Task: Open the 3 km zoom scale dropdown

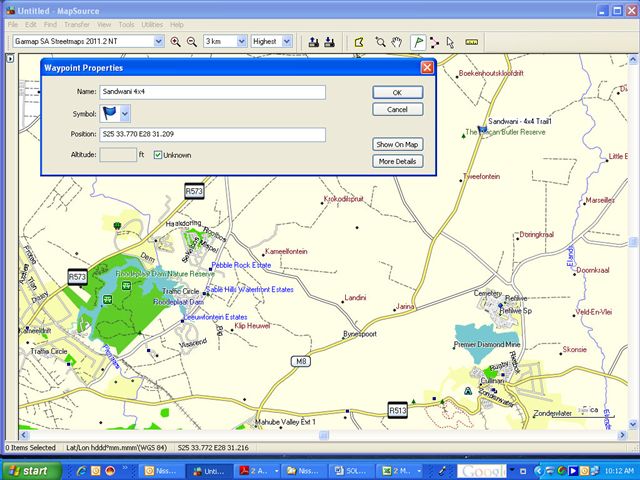Action: click(x=242, y=41)
